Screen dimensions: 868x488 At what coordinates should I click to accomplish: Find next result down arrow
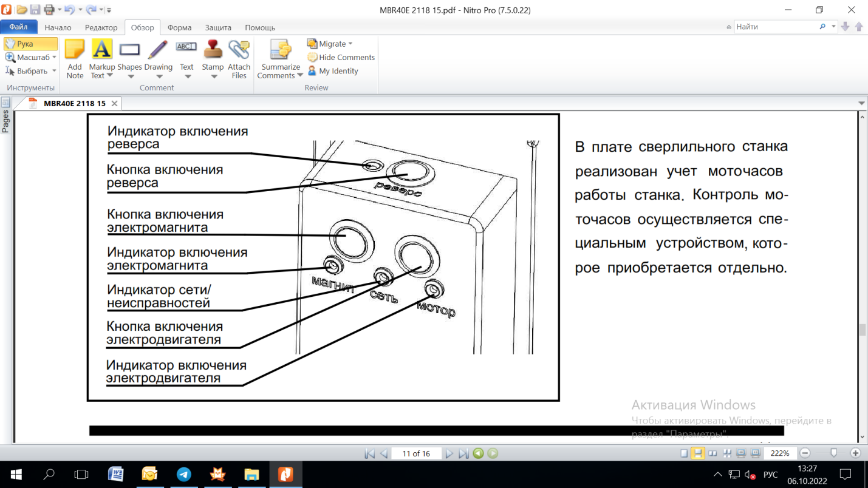point(845,27)
